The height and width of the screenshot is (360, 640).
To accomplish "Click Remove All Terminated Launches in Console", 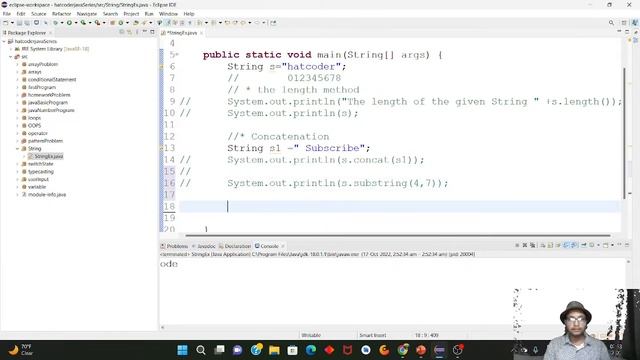I will coord(532,245).
